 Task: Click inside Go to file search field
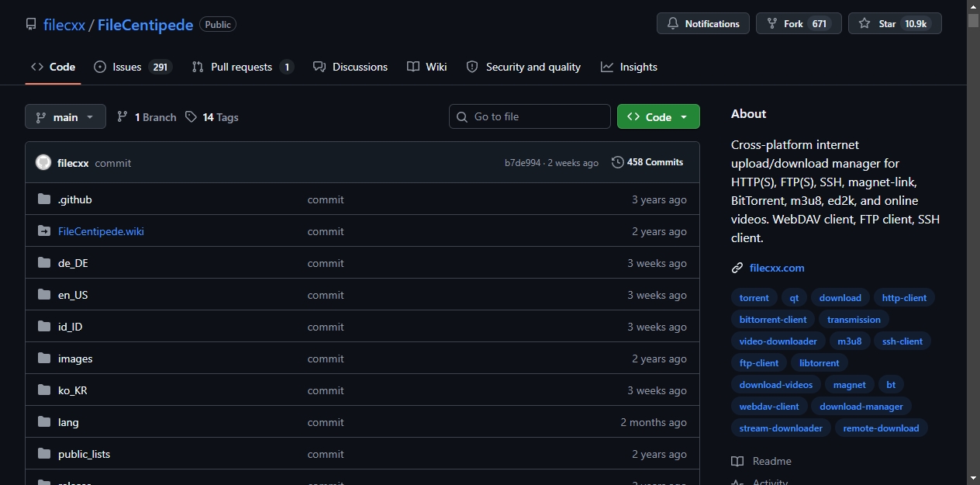530,116
